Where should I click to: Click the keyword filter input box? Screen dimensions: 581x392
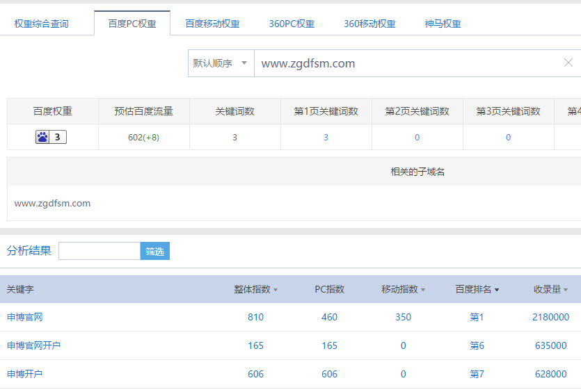point(100,252)
